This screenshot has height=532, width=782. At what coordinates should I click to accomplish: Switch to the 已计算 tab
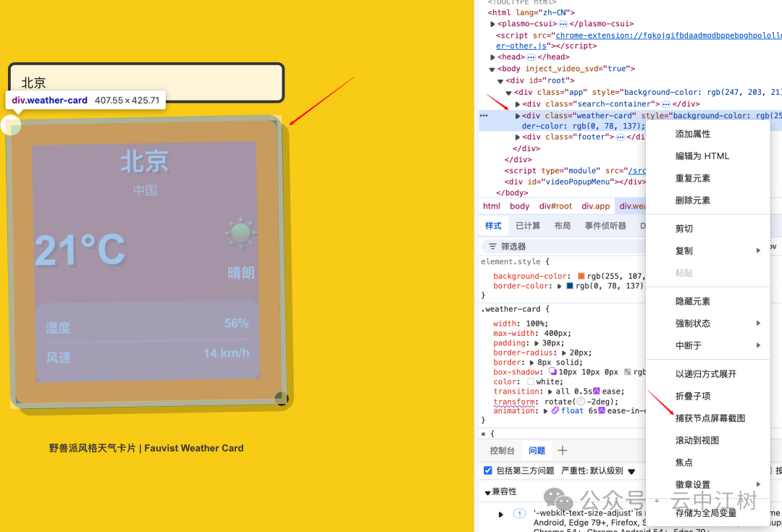tap(528, 226)
